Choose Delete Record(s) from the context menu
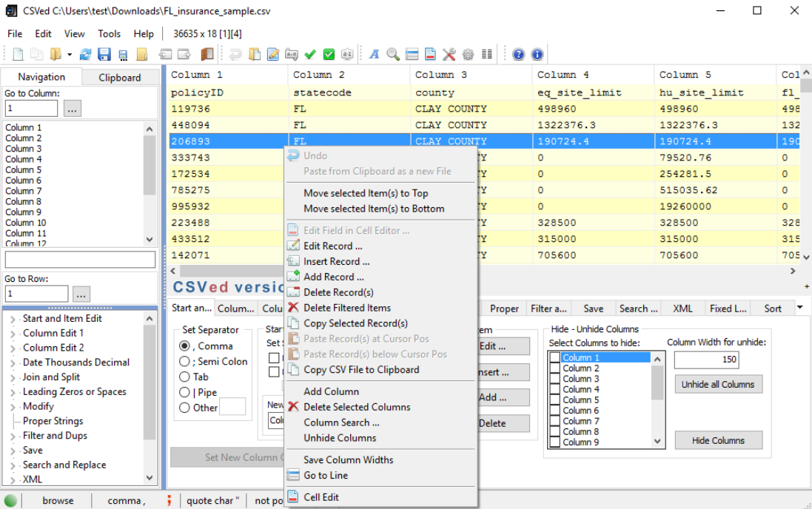The height and width of the screenshot is (509, 812). [x=338, y=292]
